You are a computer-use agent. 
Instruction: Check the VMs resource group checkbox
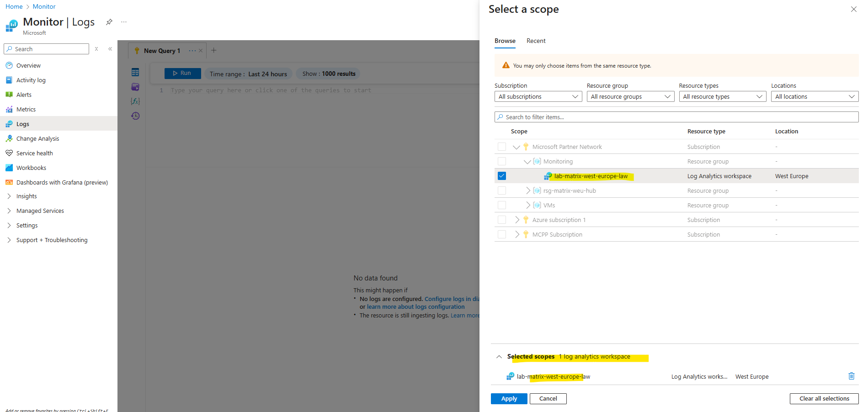click(502, 205)
